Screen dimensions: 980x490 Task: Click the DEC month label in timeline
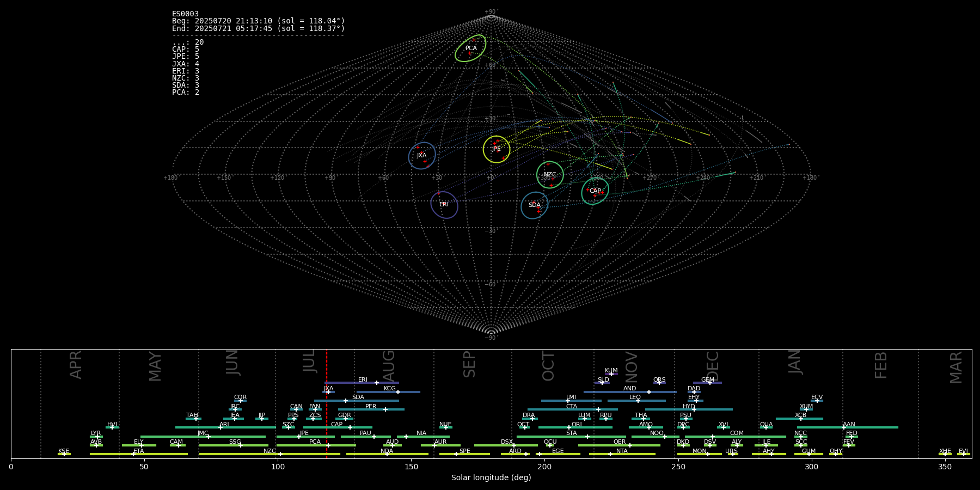click(712, 366)
